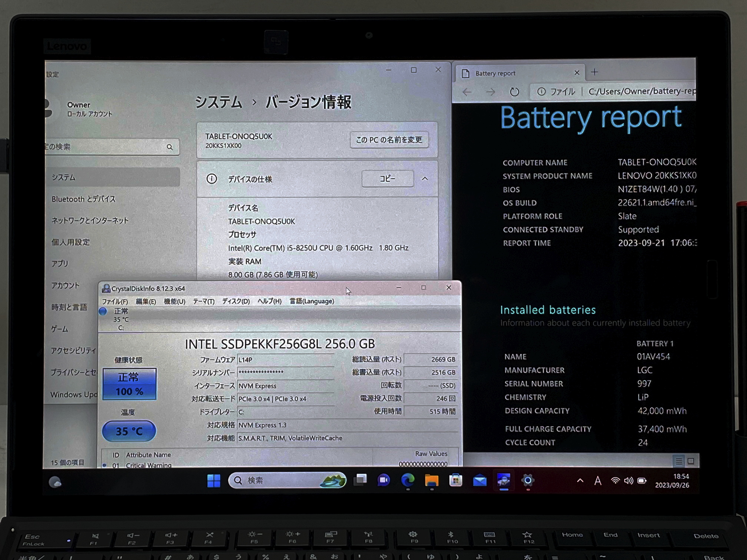
Task: Reload the Battery report page
Action: [514, 91]
